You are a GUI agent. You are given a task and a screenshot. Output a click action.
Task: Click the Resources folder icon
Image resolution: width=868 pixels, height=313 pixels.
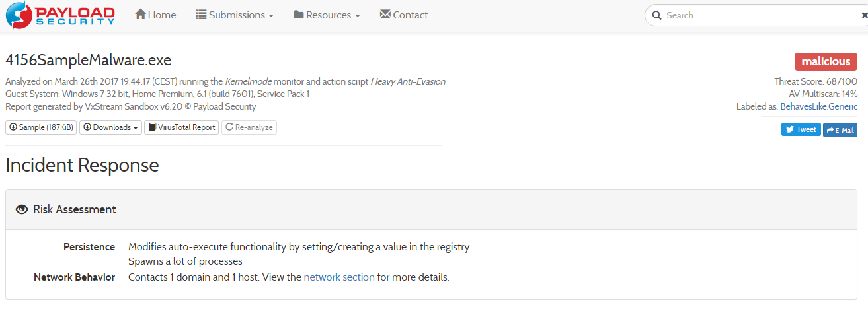(x=298, y=15)
